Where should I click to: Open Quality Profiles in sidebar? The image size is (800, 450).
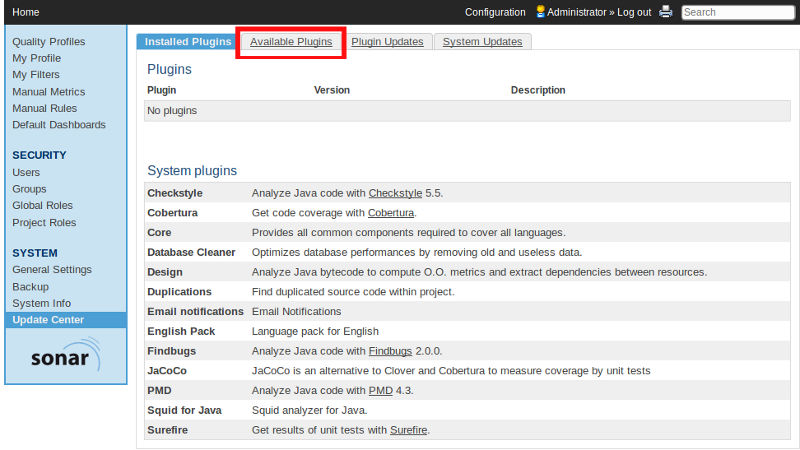point(48,41)
